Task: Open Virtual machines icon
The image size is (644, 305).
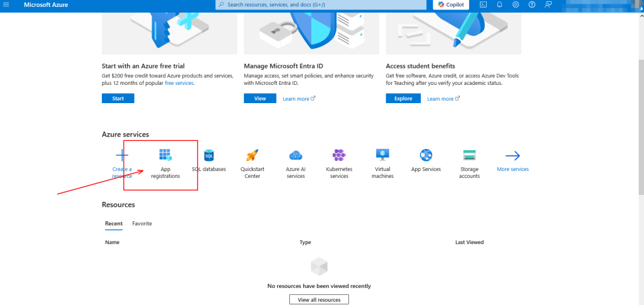Action: click(x=382, y=155)
